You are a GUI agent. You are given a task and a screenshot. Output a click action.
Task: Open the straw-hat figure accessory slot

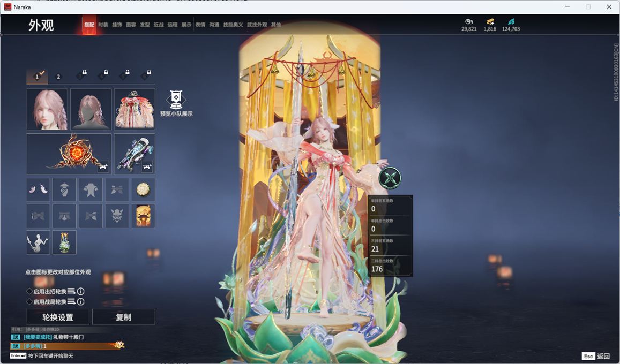coord(64,190)
